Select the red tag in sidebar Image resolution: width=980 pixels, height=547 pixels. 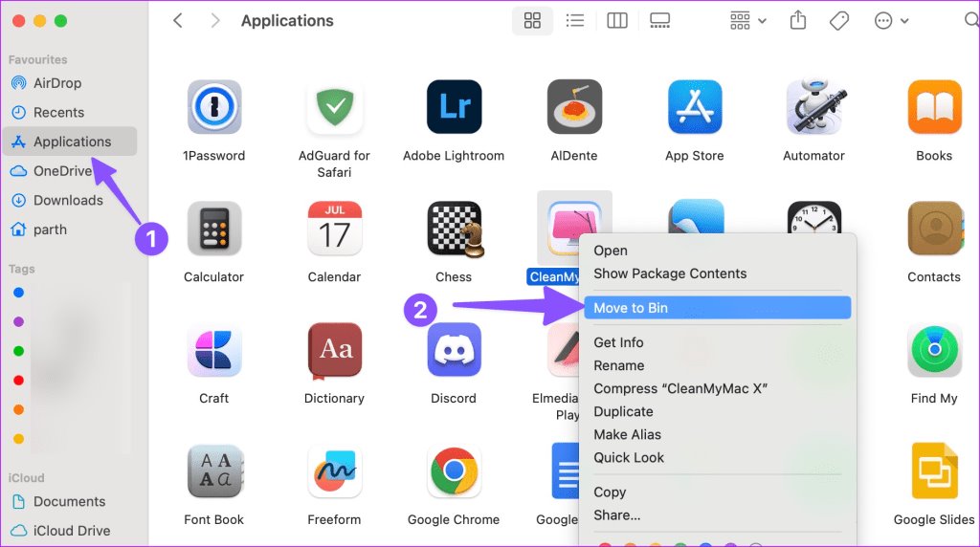pyautogui.click(x=19, y=381)
